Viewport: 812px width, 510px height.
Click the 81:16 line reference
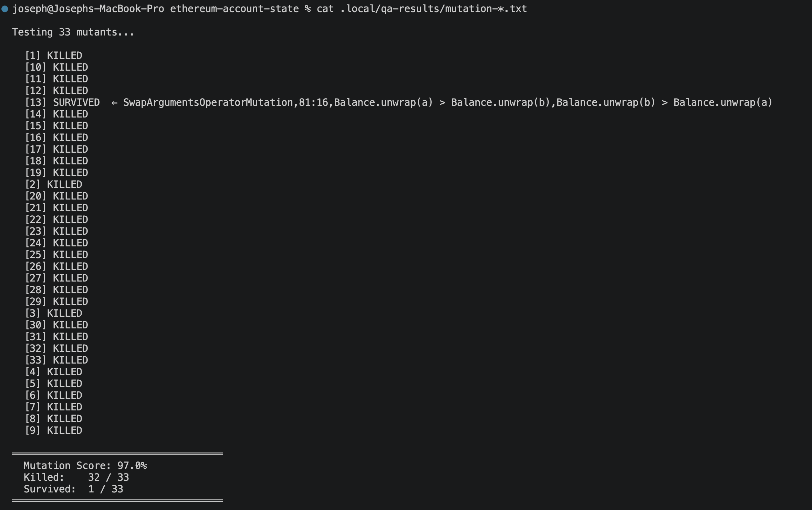pos(313,103)
